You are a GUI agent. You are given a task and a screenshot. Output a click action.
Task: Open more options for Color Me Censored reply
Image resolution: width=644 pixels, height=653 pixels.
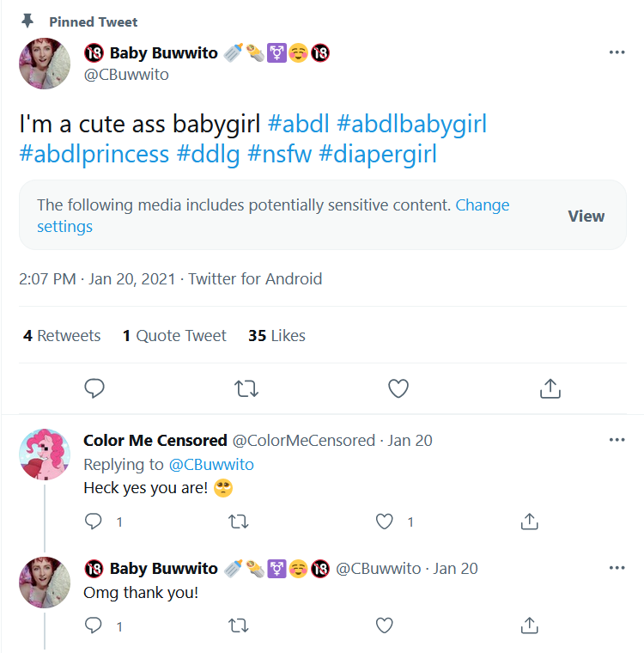click(x=617, y=440)
